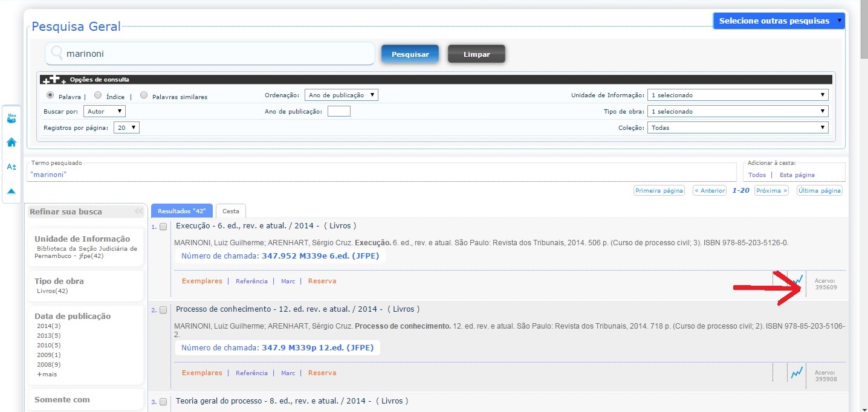Choose the 'Palavras similares' radio option
868x412 pixels.
pyautogui.click(x=144, y=95)
